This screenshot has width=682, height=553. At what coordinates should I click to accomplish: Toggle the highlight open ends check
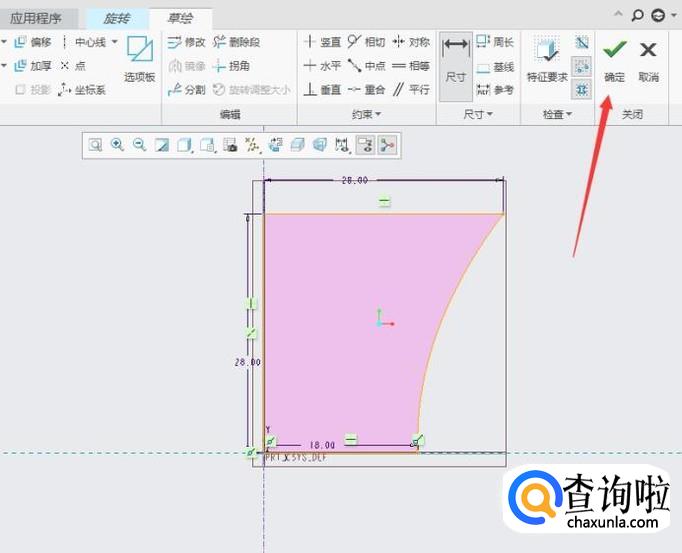tap(582, 67)
